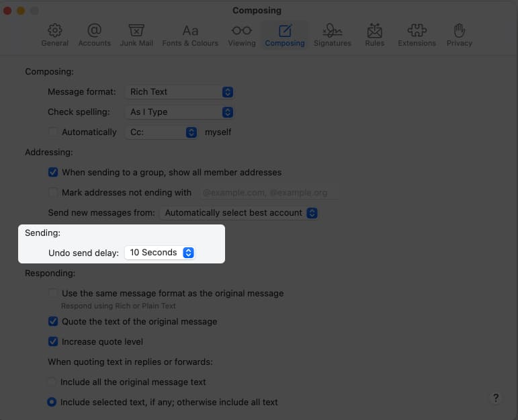Open the Junk Mail bin icon

click(136, 30)
